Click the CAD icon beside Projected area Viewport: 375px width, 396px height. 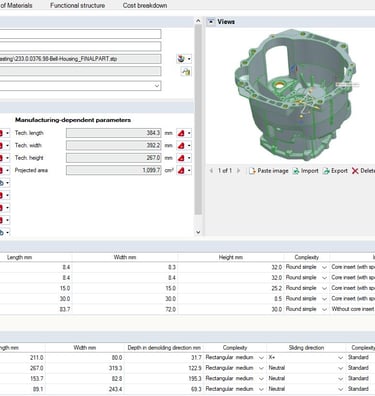coord(181,171)
